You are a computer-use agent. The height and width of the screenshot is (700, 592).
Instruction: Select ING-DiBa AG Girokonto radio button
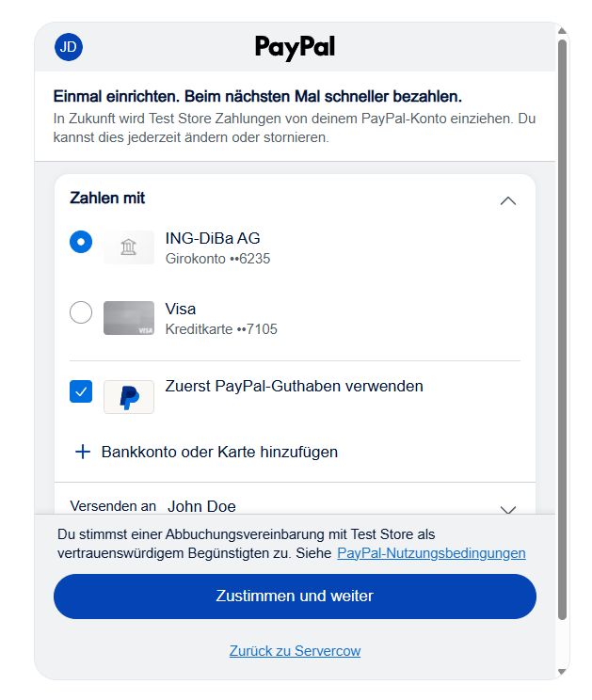(81, 242)
